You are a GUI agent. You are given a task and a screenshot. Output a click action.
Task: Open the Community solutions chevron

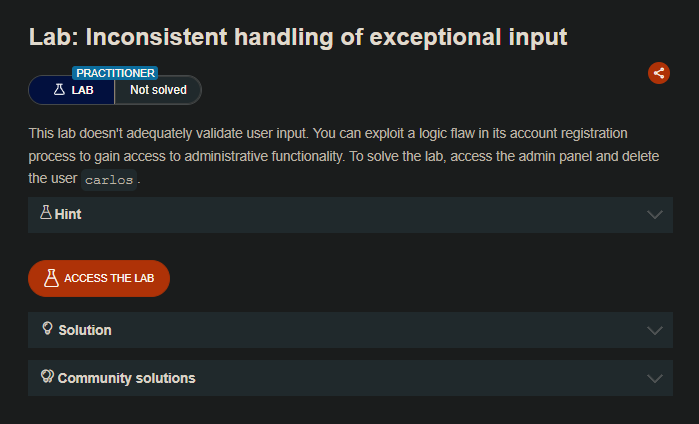[655, 378]
